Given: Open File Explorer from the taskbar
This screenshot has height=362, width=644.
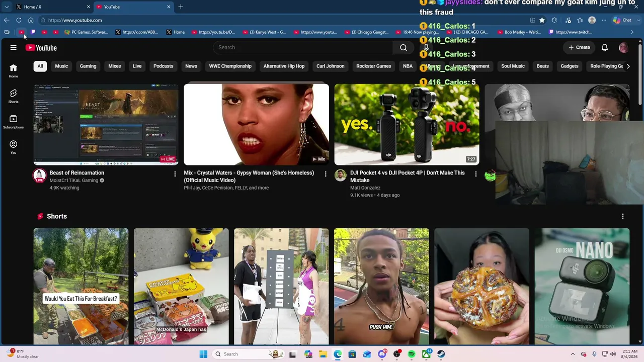Looking at the screenshot, I should [323, 354].
